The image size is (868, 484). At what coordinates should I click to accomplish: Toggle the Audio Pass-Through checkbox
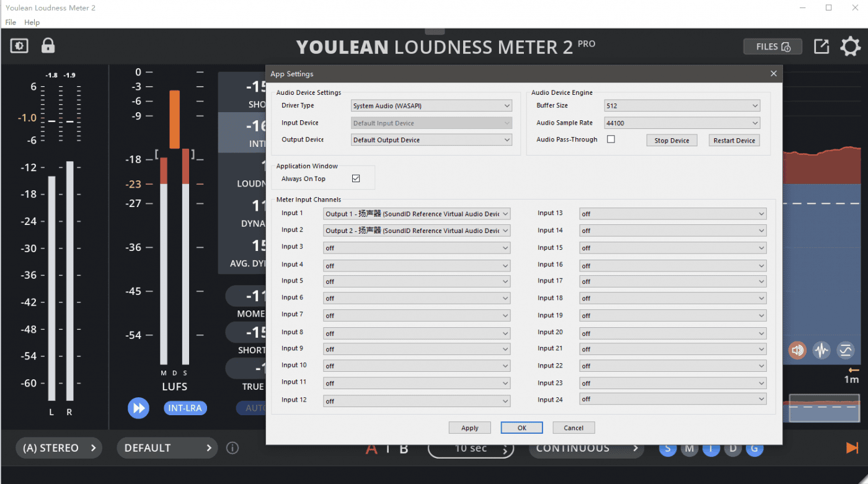click(x=611, y=139)
